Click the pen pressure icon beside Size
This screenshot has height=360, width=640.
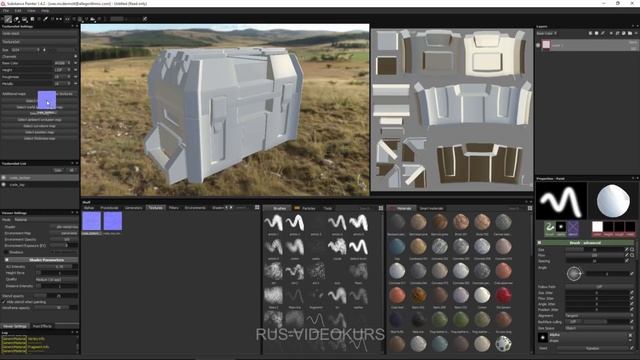click(x=627, y=249)
